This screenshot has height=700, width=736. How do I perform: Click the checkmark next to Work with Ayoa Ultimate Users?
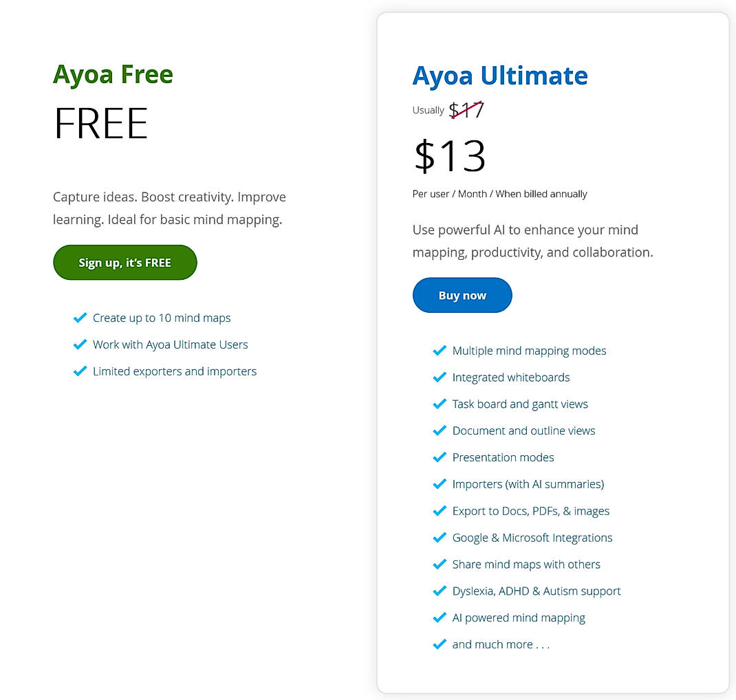point(80,344)
